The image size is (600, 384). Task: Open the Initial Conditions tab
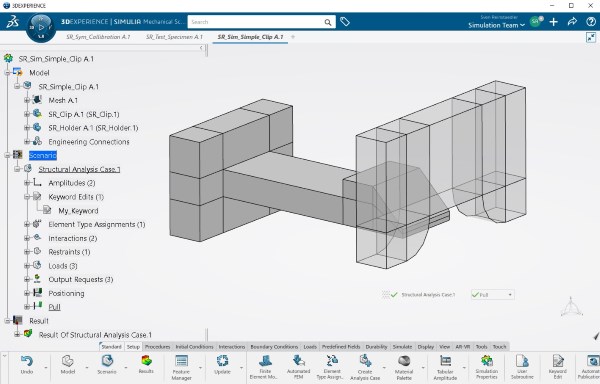[x=194, y=347]
